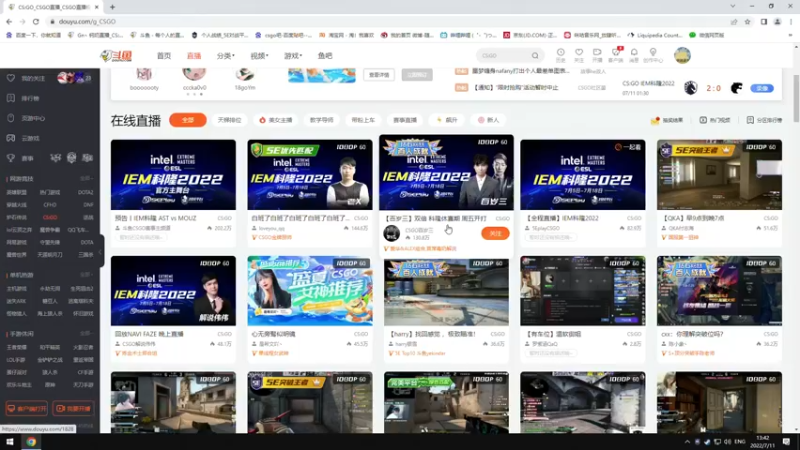Screen dimensions: 800x450
Task: Open the page tour center sidebar icon
Action: [11, 118]
